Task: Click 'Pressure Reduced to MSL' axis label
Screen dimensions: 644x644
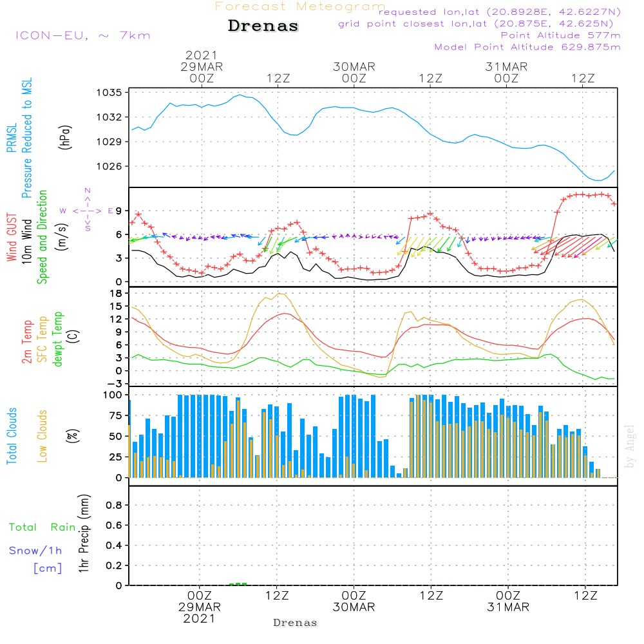Action: click(x=26, y=138)
